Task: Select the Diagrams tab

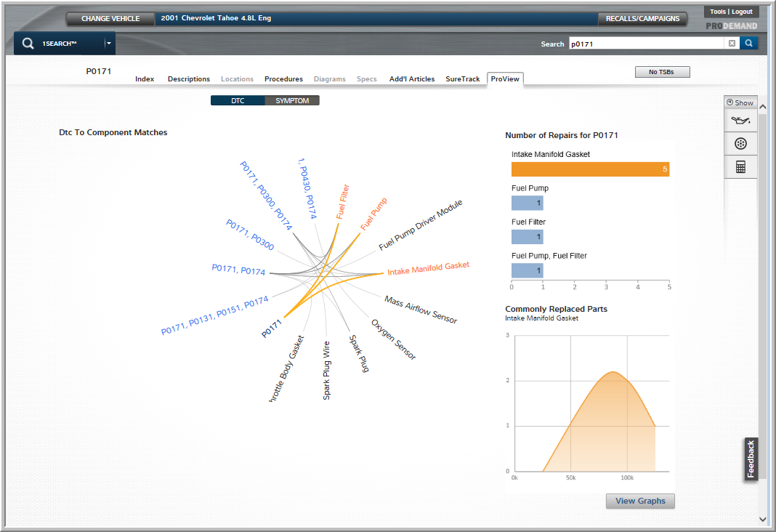Action: (x=330, y=78)
